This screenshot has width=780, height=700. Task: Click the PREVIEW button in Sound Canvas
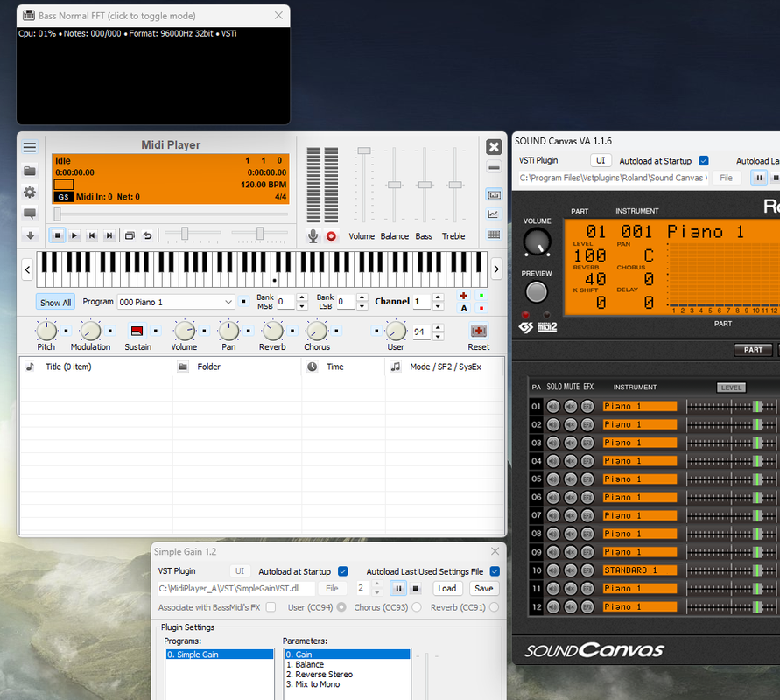click(537, 292)
